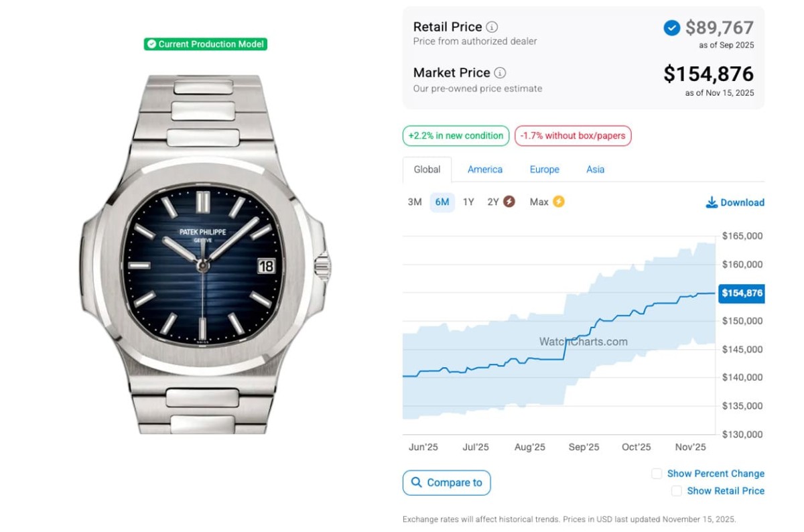Switch to the Max time range
Screen dimensions: 804x532
click(539, 202)
